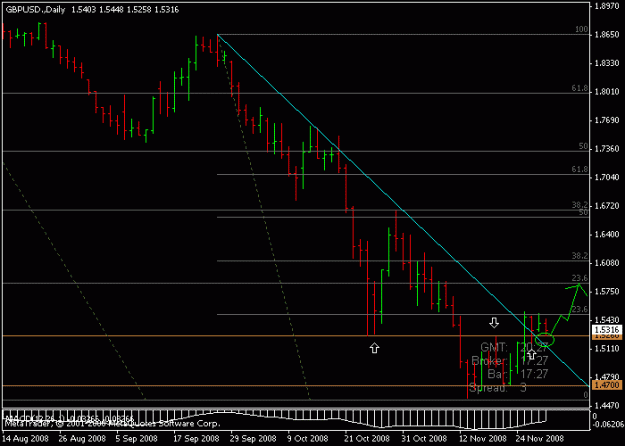The image size is (625, 446).
Task: Click the 21 Oct 2008 date label
Action: (367, 438)
